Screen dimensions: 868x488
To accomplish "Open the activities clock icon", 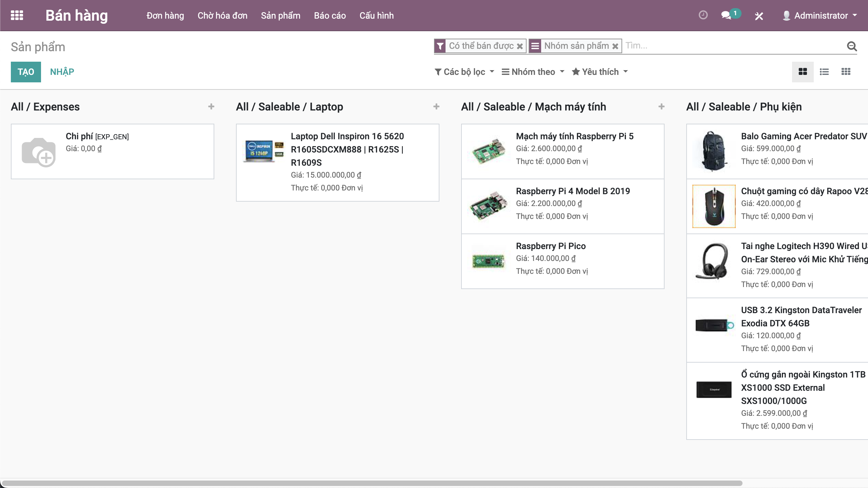I will tap(703, 15).
